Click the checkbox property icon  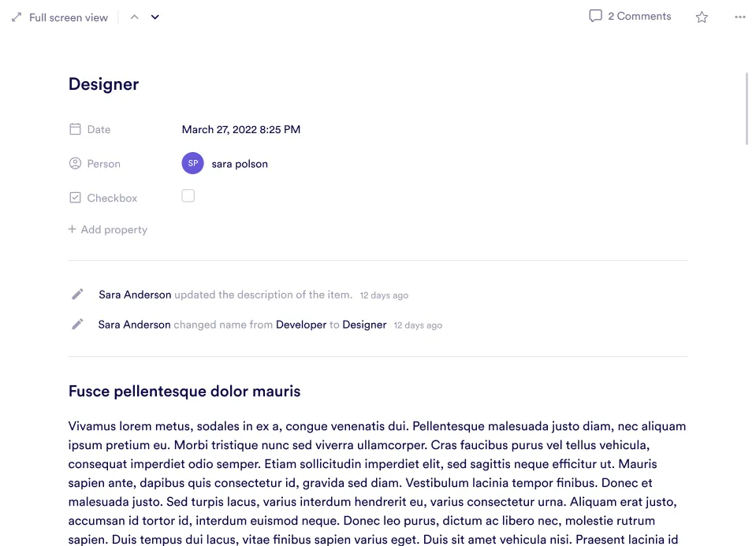(75, 198)
